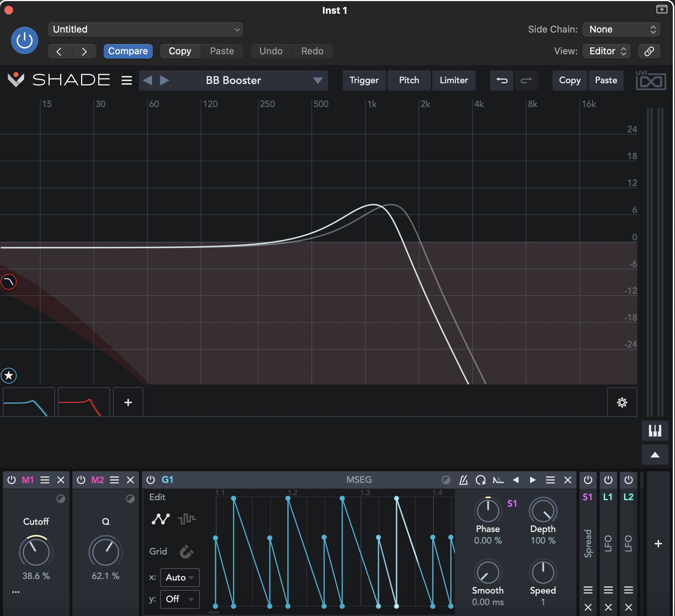This screenshot has height=616, width=675.
Task: Add a new modulator module
Action: pyautogui.click(x=658, y=544)
